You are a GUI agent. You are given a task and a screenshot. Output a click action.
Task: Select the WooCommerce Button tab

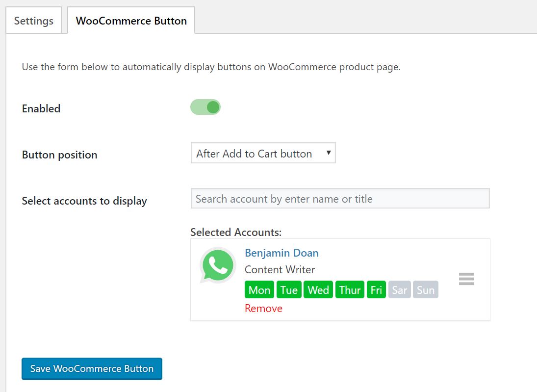tap(131, 21)
